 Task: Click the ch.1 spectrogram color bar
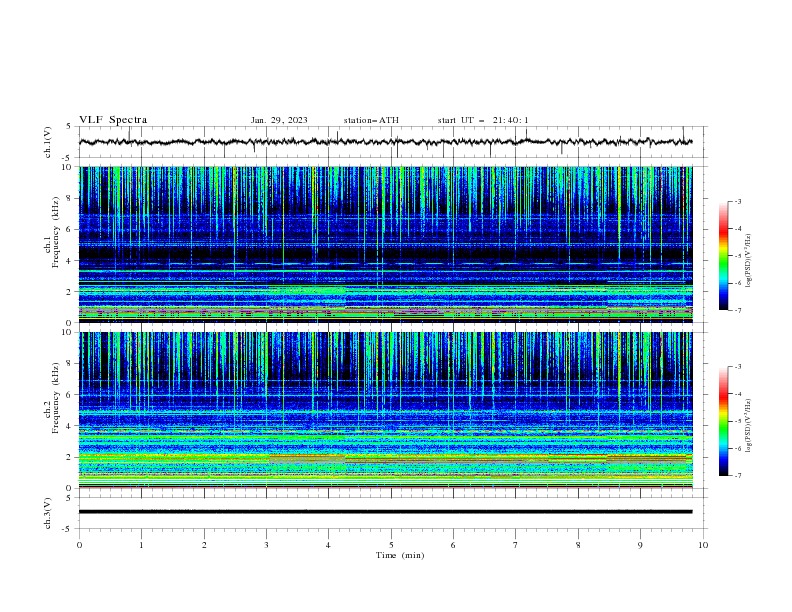coord(724,256)
